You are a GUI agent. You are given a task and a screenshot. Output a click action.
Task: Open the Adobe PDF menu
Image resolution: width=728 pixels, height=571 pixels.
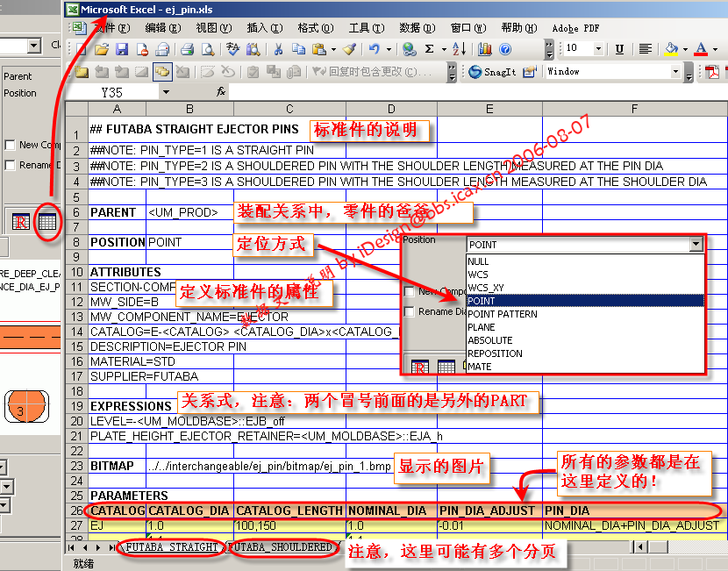(x=575, y=28)
